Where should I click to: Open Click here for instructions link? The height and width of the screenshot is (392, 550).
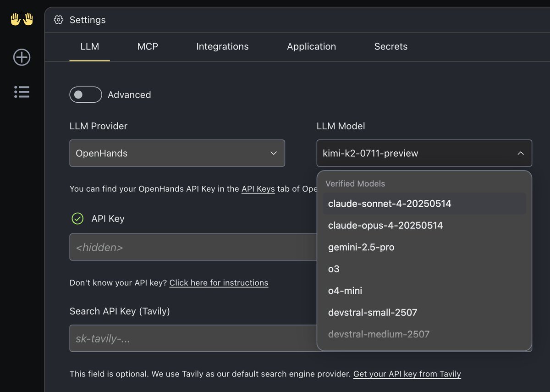(x=219, y=283)
